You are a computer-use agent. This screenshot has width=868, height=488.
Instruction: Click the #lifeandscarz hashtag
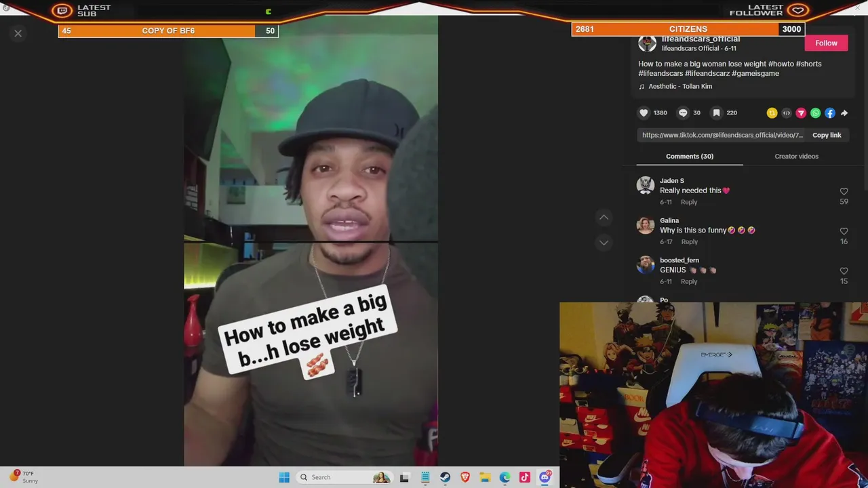(707, 73)
